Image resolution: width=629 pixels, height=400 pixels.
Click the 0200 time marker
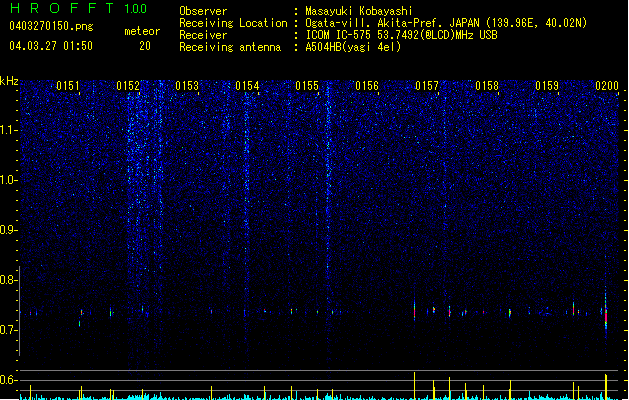click(607, 86)
